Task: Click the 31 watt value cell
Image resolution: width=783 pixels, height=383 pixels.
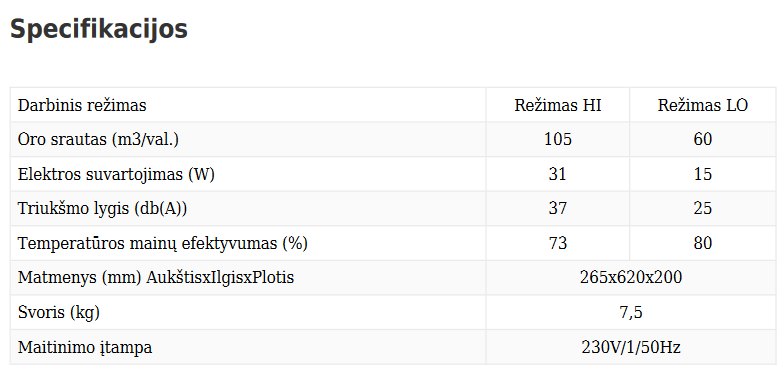Action: pyautogui.click(x=558, y=174)
